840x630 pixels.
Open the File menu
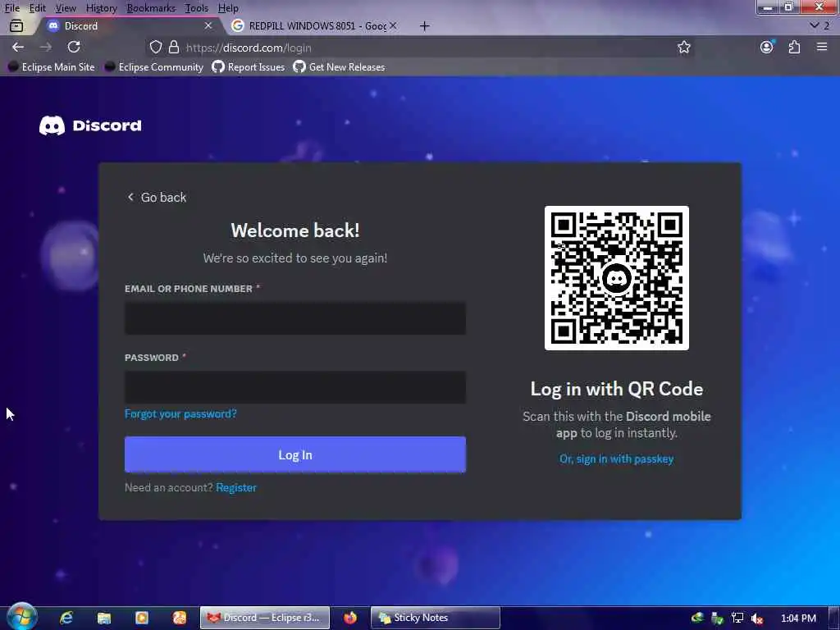click(x=11, y=8)
